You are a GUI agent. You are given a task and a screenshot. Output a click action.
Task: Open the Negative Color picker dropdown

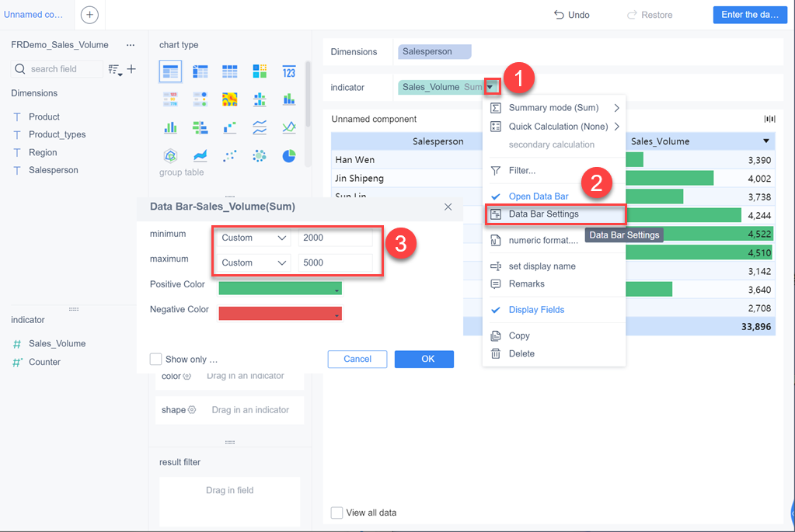[x=280, y=313]
